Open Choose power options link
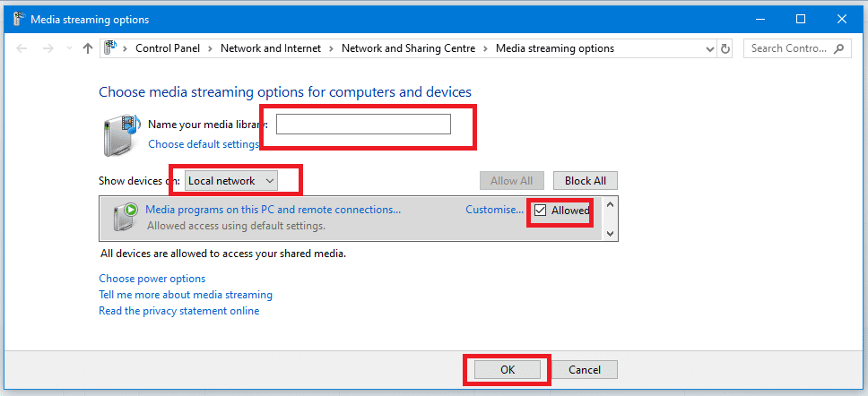Image resolution: width=868 pixels, height=396 pixels. (152, 279)
